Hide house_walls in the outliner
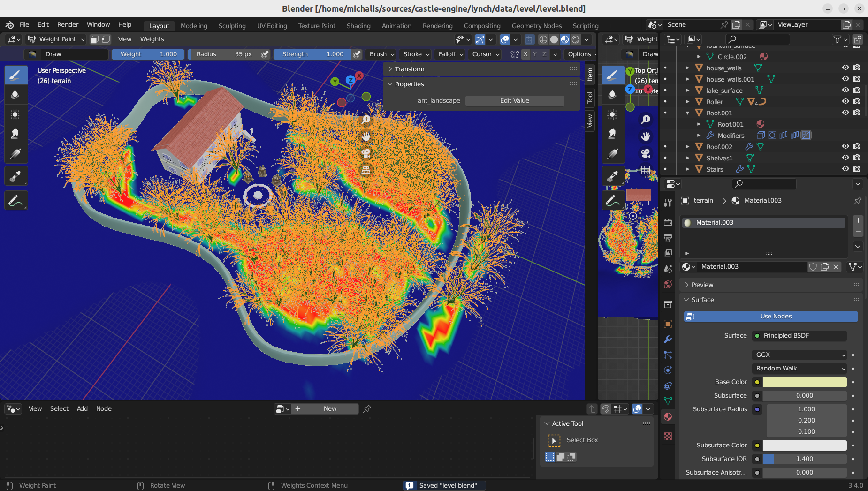This screenshot has height=491, width=868. point(845,68)
